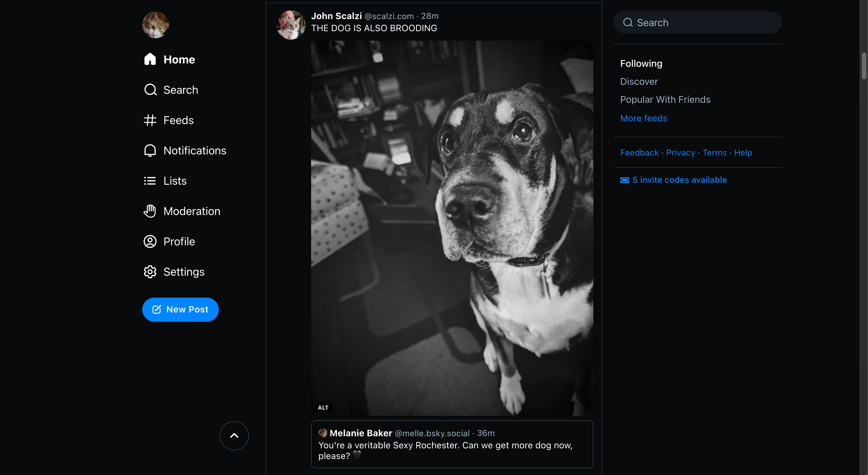868x475 pixels.
Task: Open Settings using the gear icon
Action: [150, 272]
